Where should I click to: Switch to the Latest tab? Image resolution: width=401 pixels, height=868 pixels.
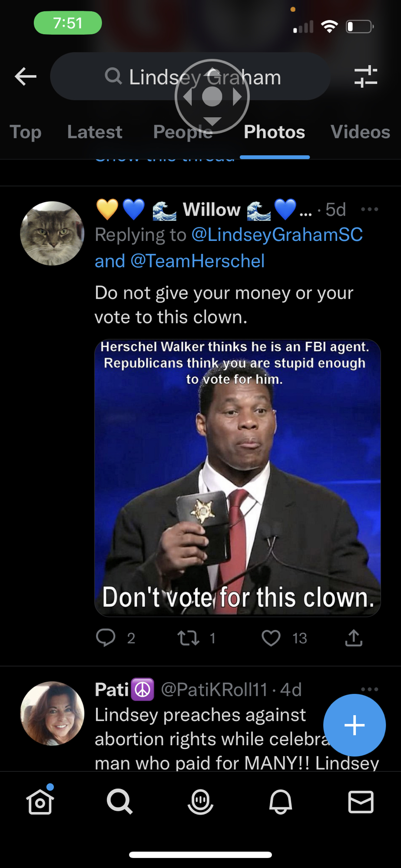[x=95, y=132]
